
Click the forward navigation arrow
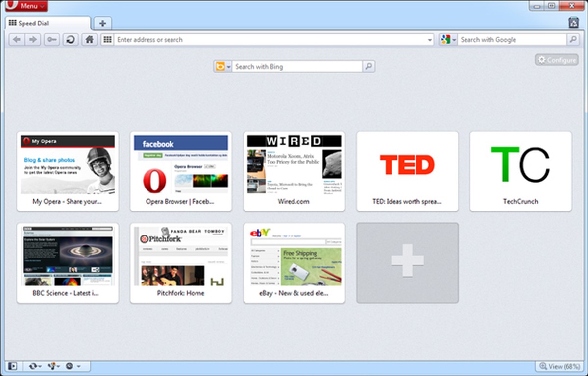point(32,39)
